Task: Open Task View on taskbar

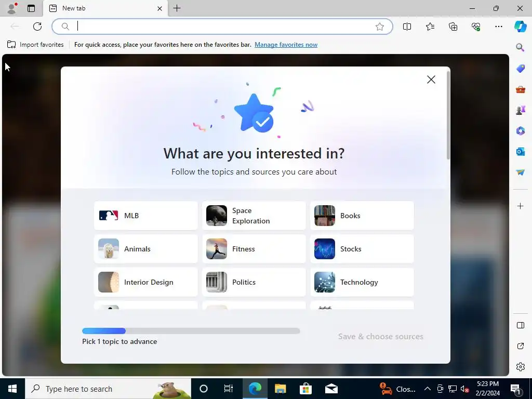Action: [229, 389]
